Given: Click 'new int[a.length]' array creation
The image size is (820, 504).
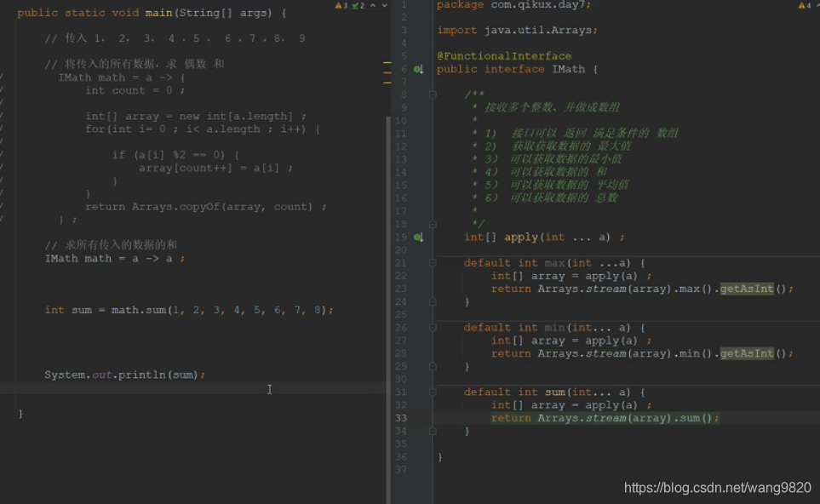Looking at the screenshot, I should [x=236, y=116].
